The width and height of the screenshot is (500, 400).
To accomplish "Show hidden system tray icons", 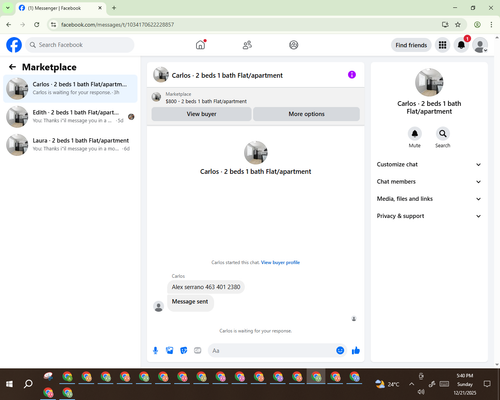I will pos(411,384).
